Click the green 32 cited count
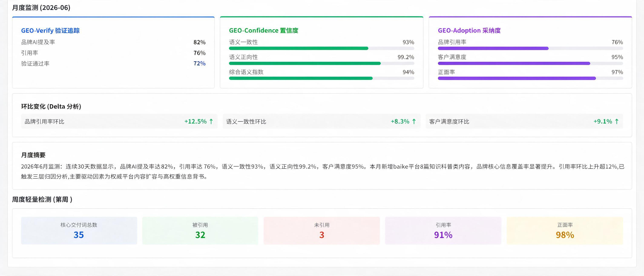This screenshot has height=276, width=644. [x=200, y=235]
